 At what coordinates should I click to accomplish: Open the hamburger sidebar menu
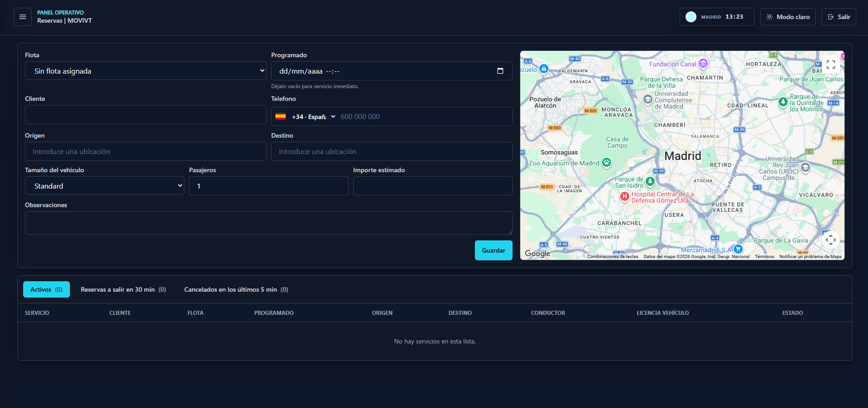tap(23, 17)
